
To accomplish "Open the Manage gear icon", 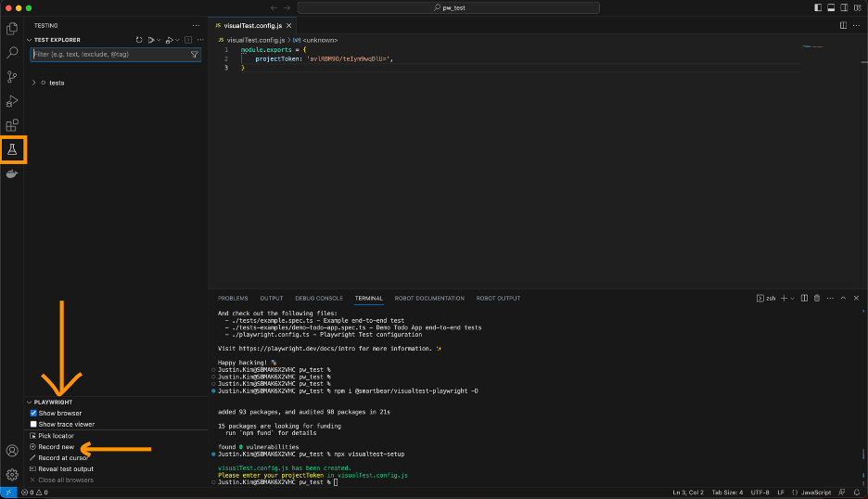I will click(x=12, y=475).
